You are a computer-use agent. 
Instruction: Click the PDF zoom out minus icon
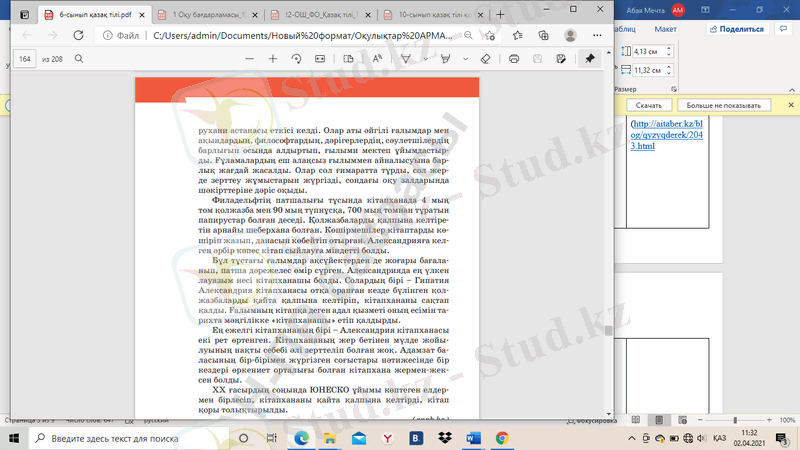(249, 59)
